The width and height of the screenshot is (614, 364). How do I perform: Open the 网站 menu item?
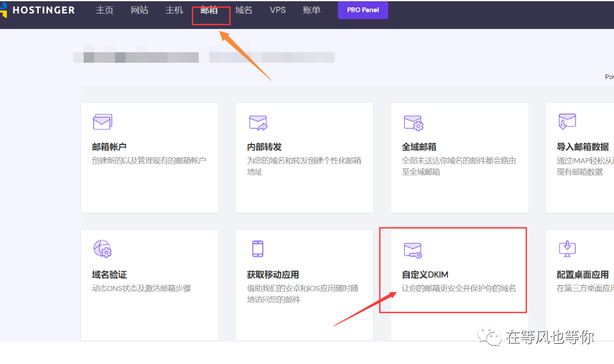tap(140, 10)
